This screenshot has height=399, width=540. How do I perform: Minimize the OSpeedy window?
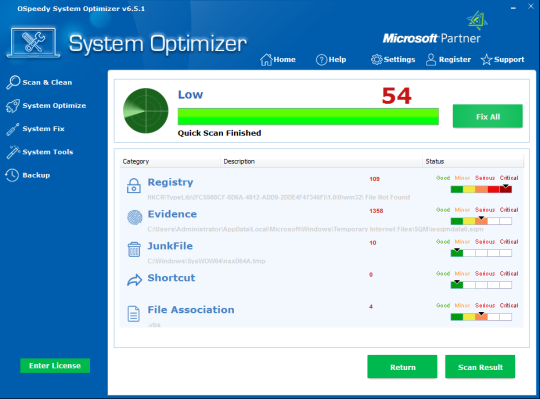point(513,8)
